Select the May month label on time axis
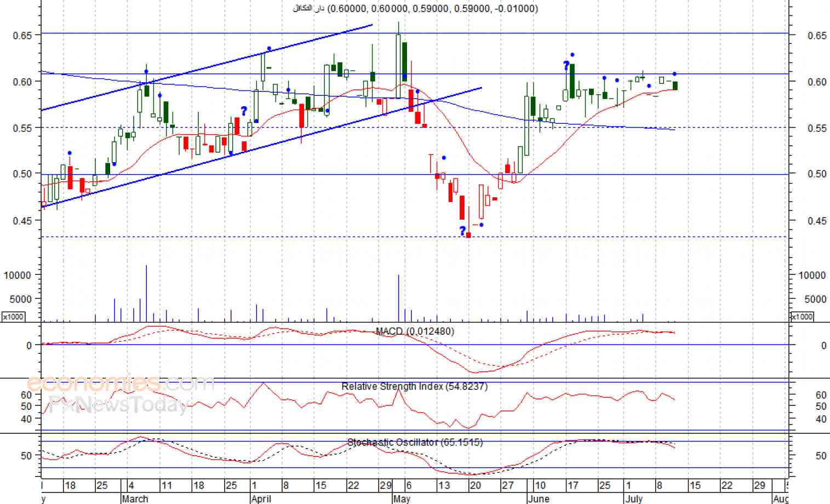The height and width of the screenshot is (504, 830). [402, 499]
